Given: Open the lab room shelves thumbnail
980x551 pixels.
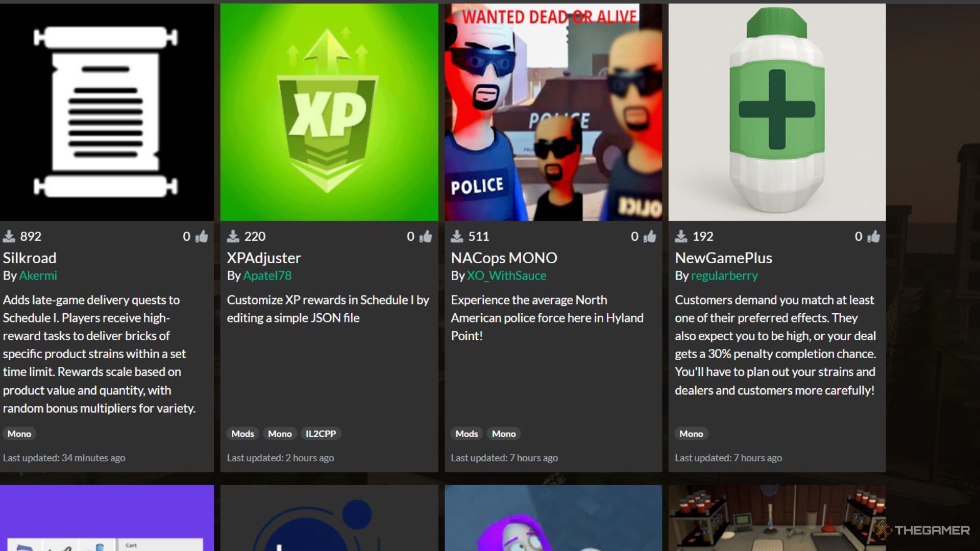Looking at the screenshot, I should pos(777,518).
